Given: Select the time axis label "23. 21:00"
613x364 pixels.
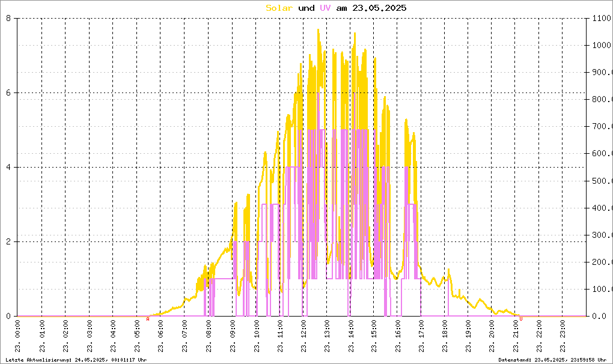Looking at the screenshot, I should [x=515, y=336].
